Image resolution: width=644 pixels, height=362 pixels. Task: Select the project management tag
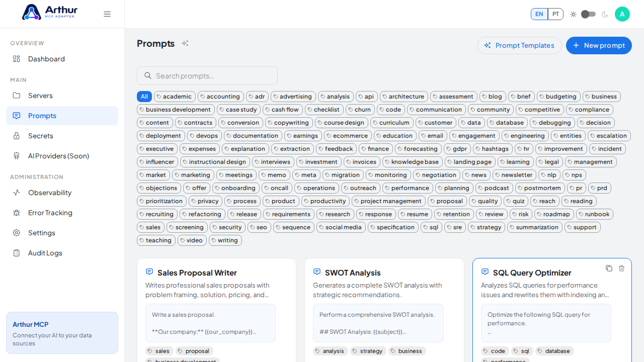388,201
